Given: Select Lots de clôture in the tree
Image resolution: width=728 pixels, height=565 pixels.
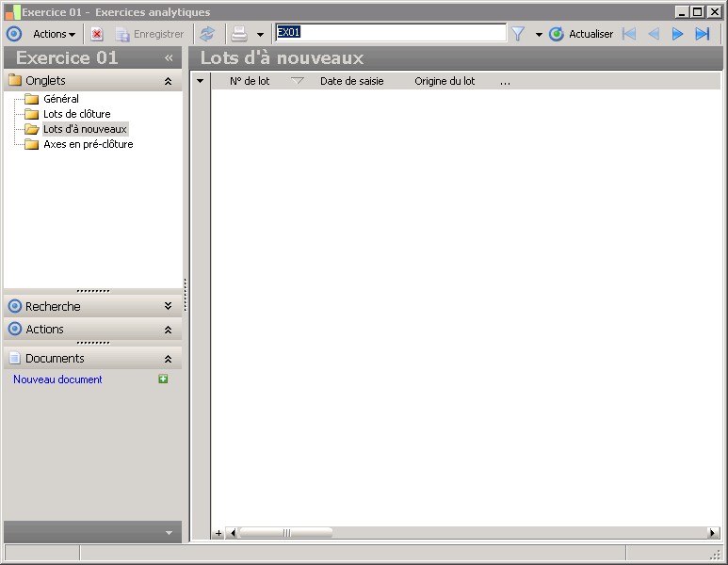Looking at the screenshot, I should (x=77, y=114).
